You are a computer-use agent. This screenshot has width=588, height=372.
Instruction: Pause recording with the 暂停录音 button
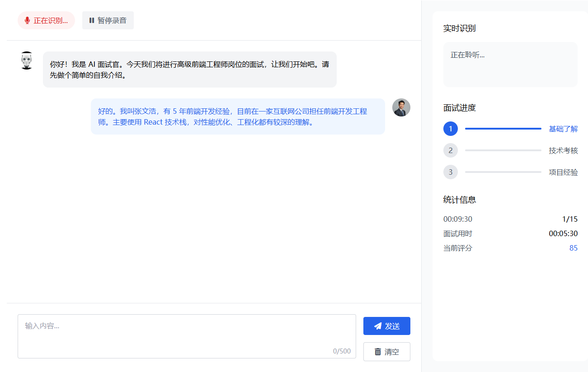108,20
